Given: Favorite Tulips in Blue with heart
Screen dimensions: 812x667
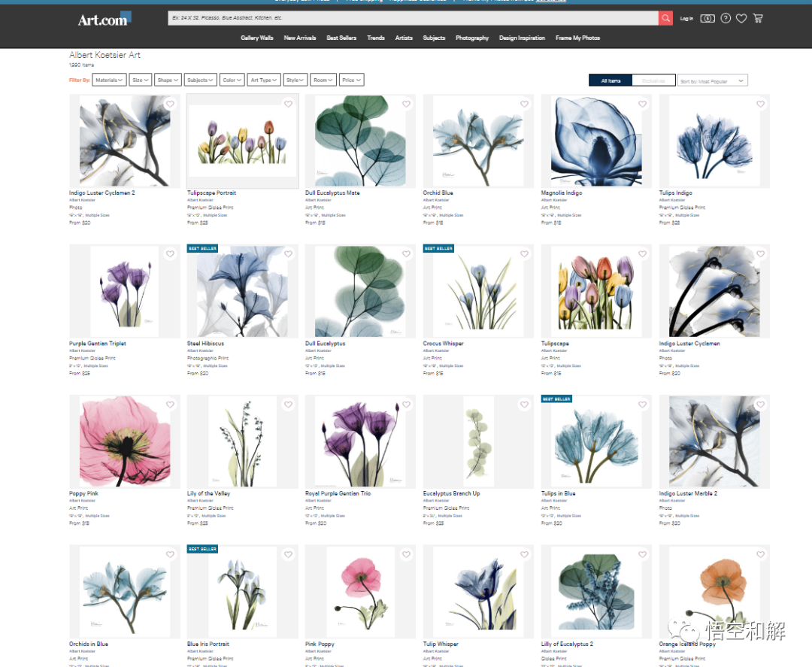Looking at the screenshot, I should (x=643, y=405).
